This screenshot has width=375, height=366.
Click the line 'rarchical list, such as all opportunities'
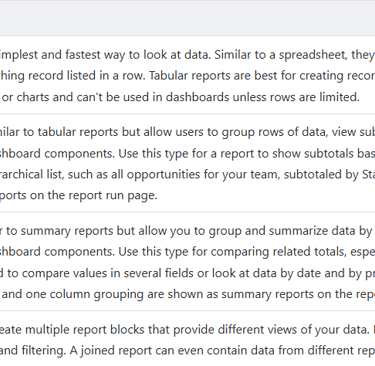pos(187,175)
